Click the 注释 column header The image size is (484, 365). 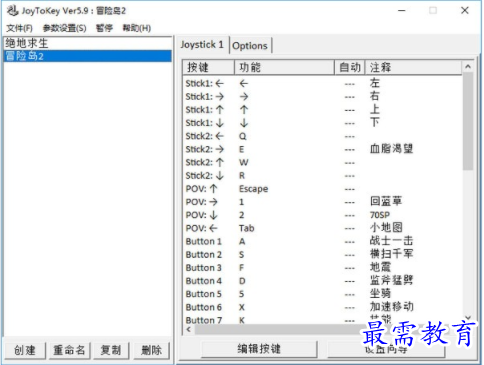pyautogui.click(x=413, y=67)
